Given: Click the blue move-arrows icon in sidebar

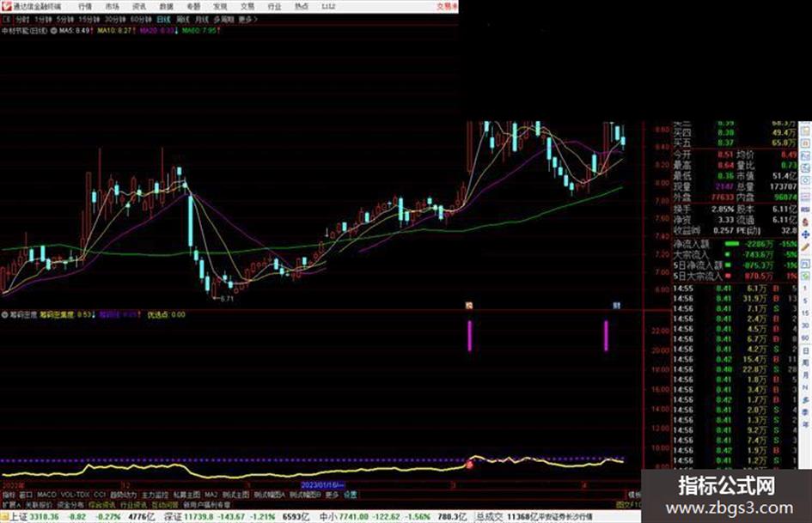Looking at the screenshot, I should tap(805, 234).
